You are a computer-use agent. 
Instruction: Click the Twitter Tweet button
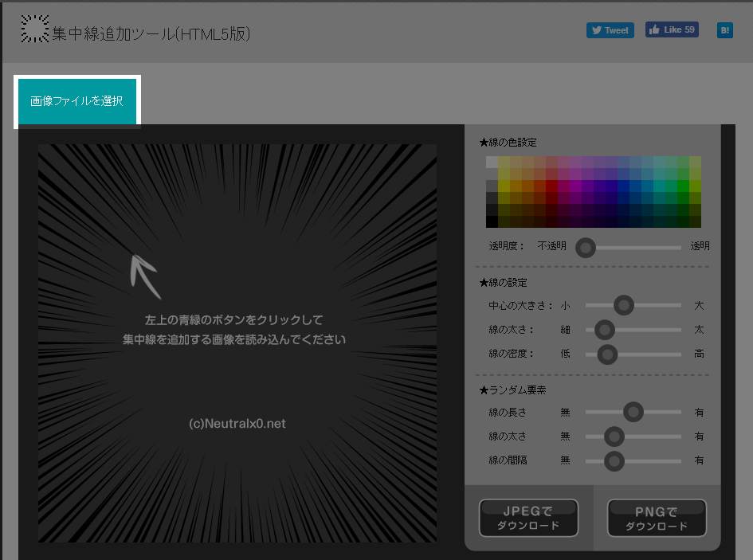610,30
